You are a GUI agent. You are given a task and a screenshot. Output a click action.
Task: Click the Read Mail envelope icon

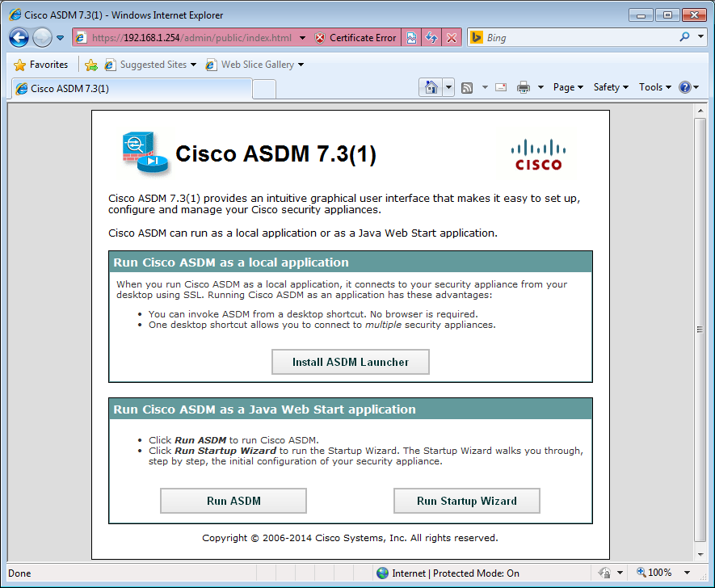501,87
